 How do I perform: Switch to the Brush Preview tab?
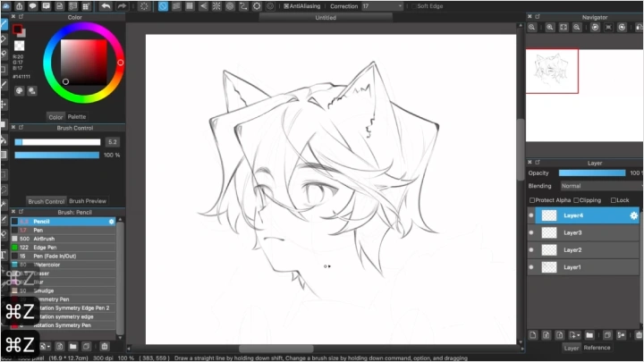click(88, 201)
